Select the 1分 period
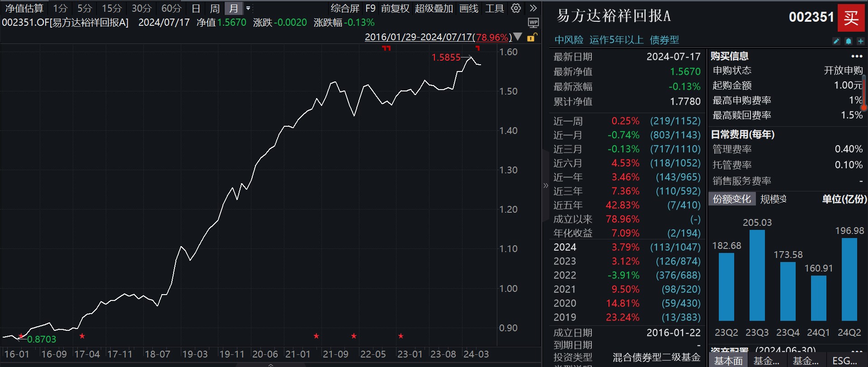This screenshot has height=367, width=868. tap(60, 8)
